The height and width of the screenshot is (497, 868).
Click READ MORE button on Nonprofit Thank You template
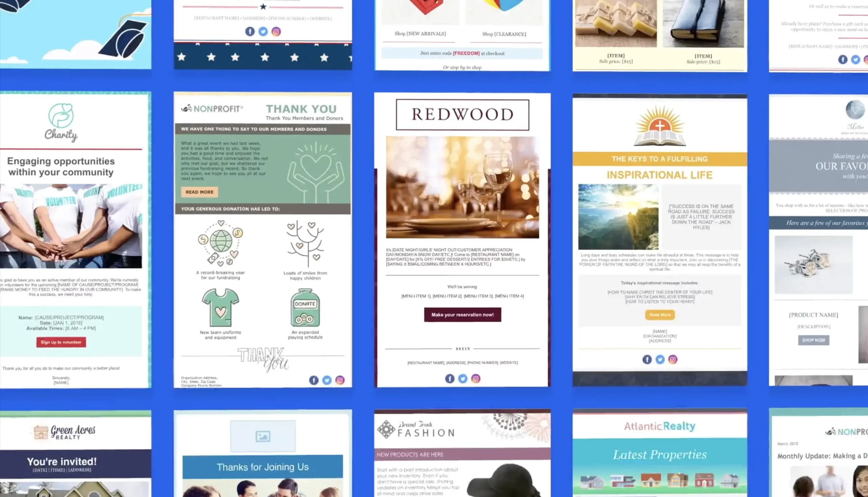(199, 191)
